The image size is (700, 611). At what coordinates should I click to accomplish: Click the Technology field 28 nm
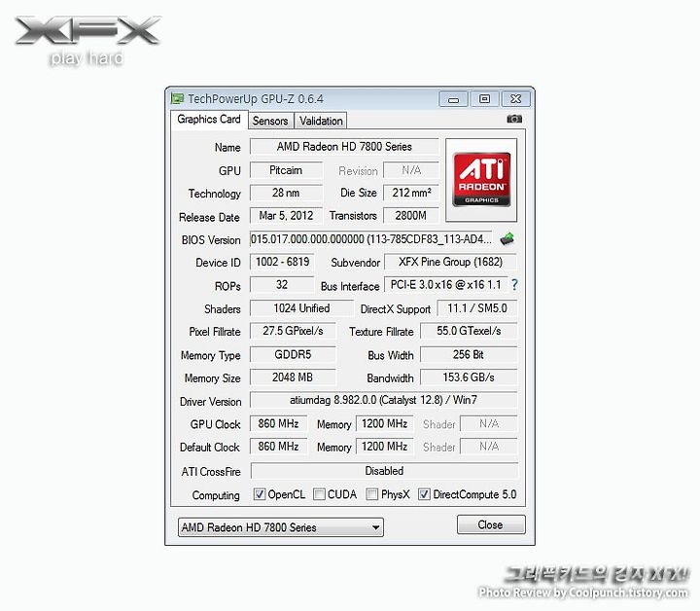click(x=286, y=193)
